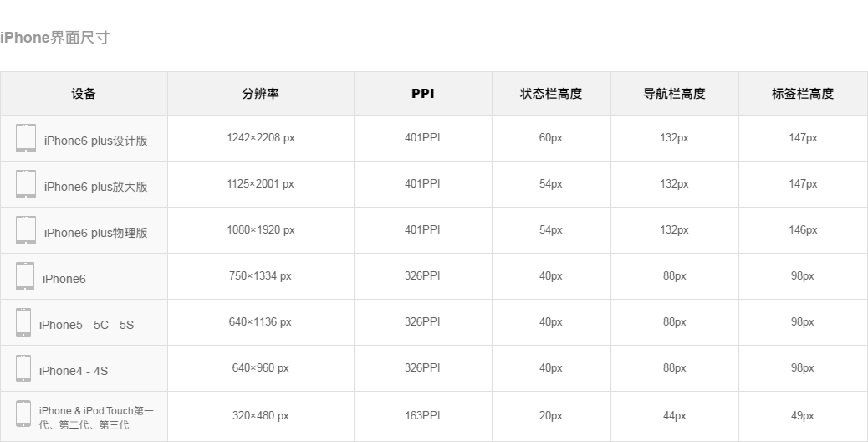Viewport: 868px width, 442px height.
Task: Click the 状态栏高度 column header
Action: pyautogui.click(x=550, y=94)
